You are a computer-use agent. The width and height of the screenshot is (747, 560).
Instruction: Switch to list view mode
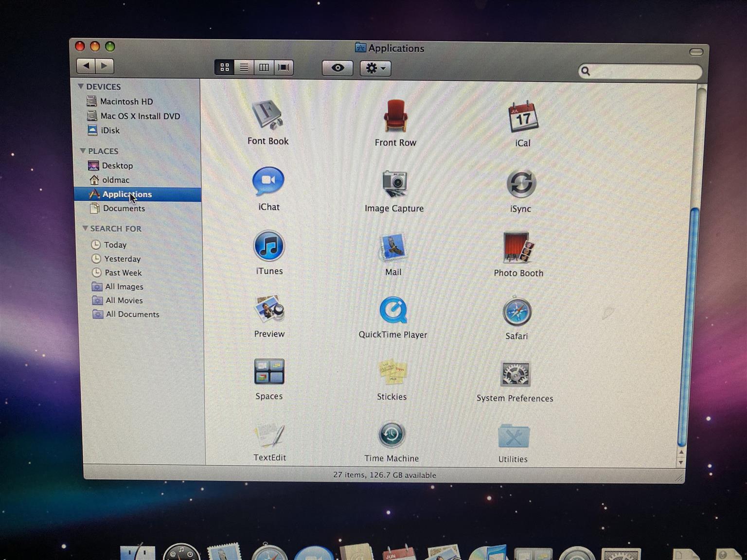(x=244, y=68)
